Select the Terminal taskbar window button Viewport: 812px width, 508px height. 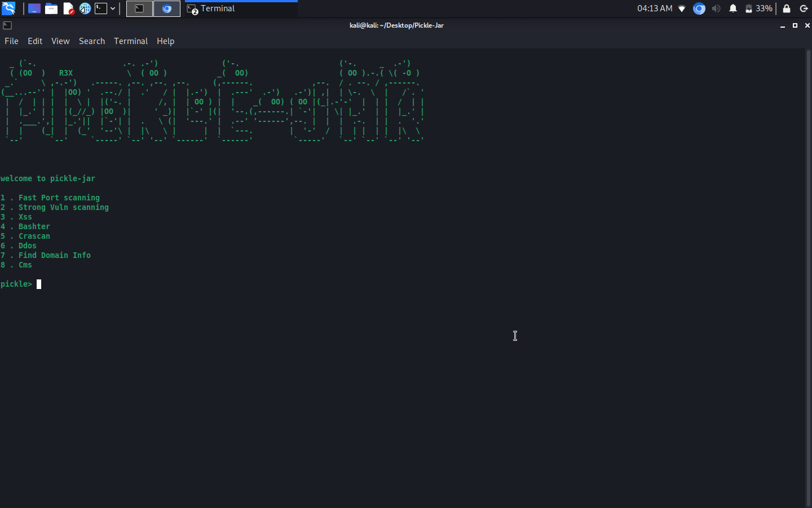[x=241, y=8]
